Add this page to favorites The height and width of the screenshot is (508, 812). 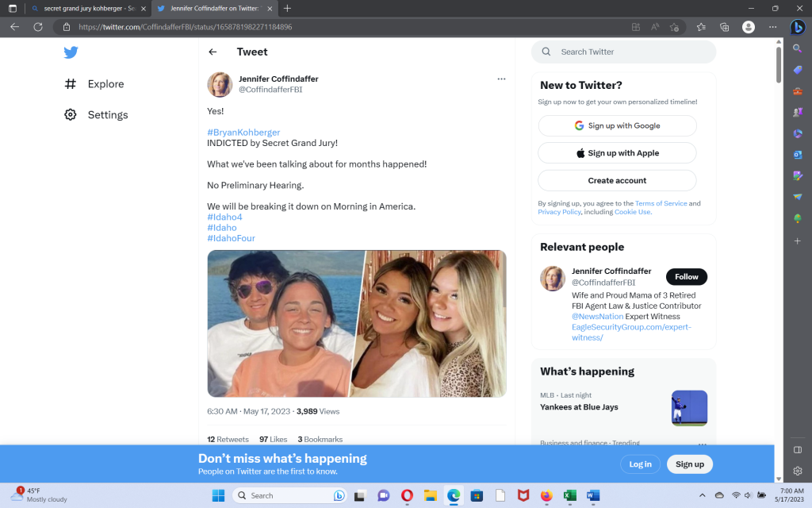coord(674,27)
